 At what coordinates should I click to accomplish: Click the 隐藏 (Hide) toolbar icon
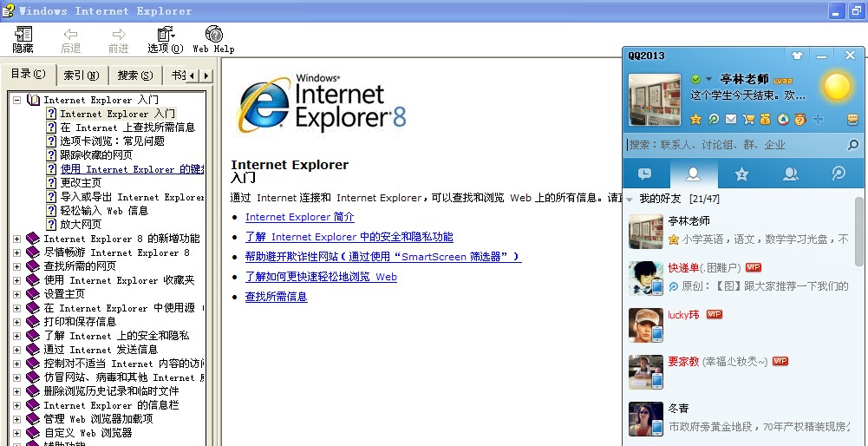[23, 40]
